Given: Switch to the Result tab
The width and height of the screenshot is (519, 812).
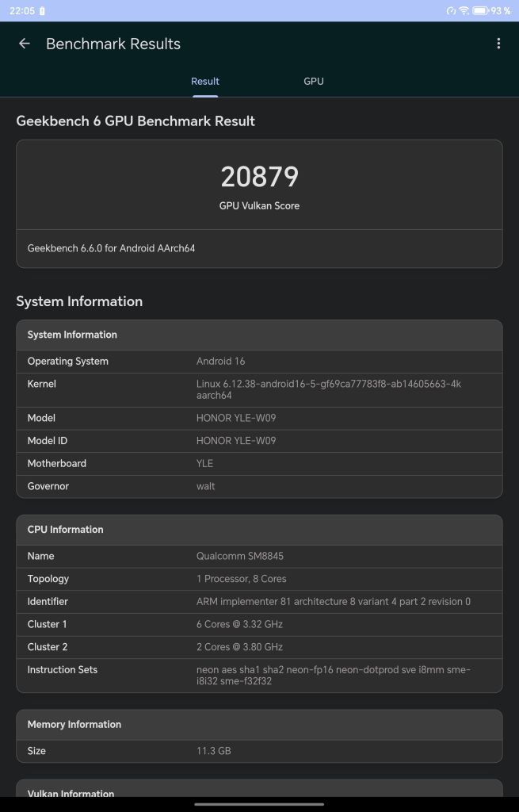Looking at the screenshot, I should 205,81.
